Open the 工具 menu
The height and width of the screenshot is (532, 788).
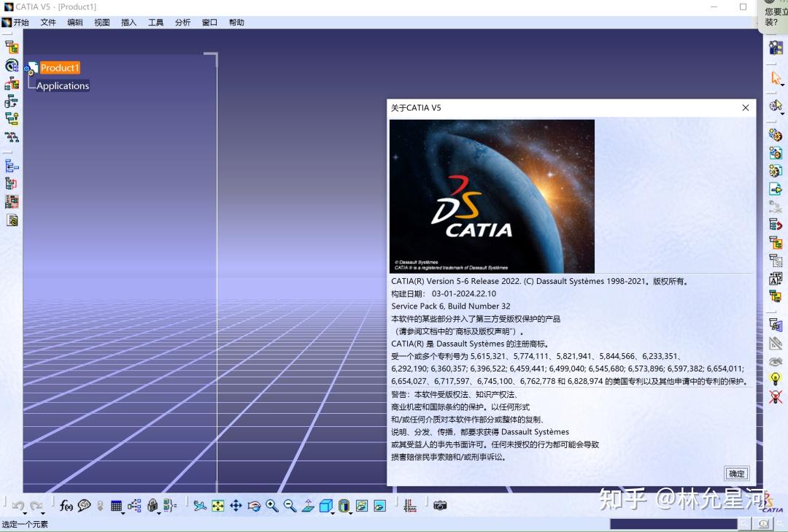click(155, 22)
